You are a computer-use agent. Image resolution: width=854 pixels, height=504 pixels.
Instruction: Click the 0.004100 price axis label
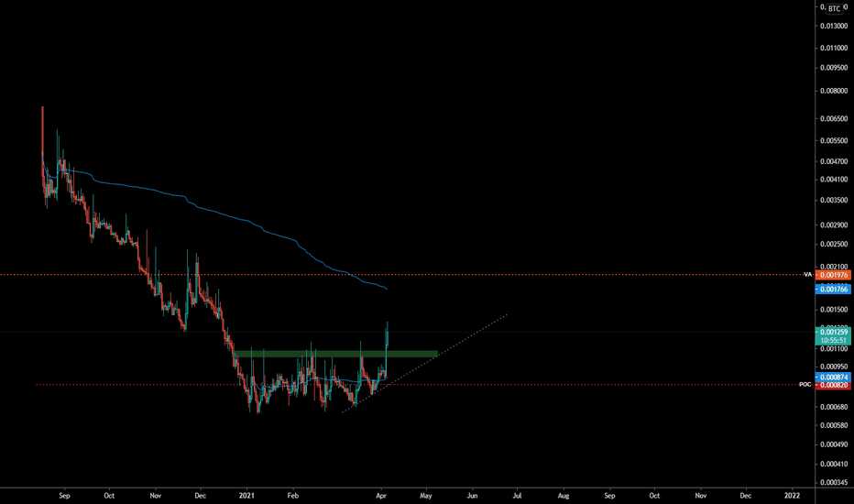[834, 180]
